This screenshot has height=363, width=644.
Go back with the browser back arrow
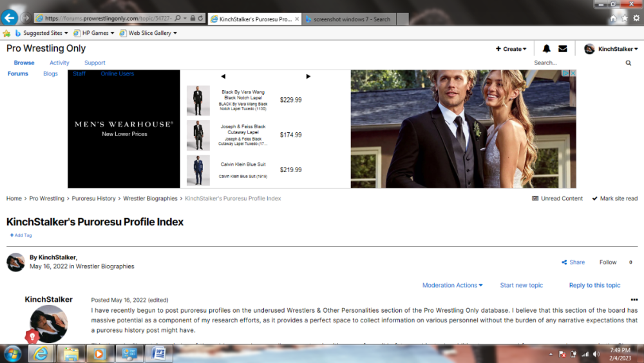click(9, 18)
